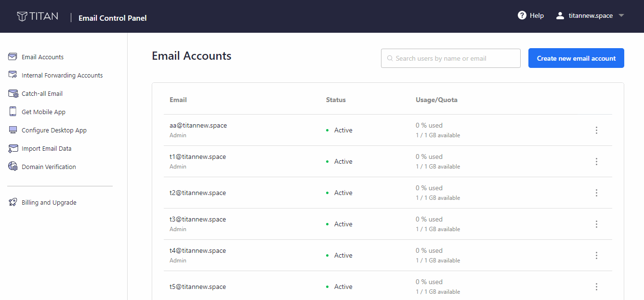Open the options menu for aa@titannew.space
This screenshot has height=300, width=644.
pos(596,130)
